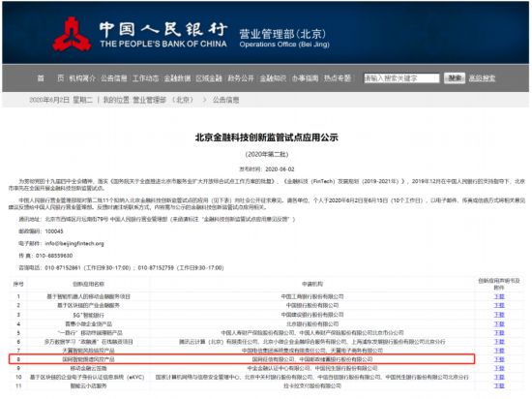The height and width of the screenshot is (399, 532).
Task: Click the 创新应用声明书及附件 column header
Action: (x=499, y=284)
